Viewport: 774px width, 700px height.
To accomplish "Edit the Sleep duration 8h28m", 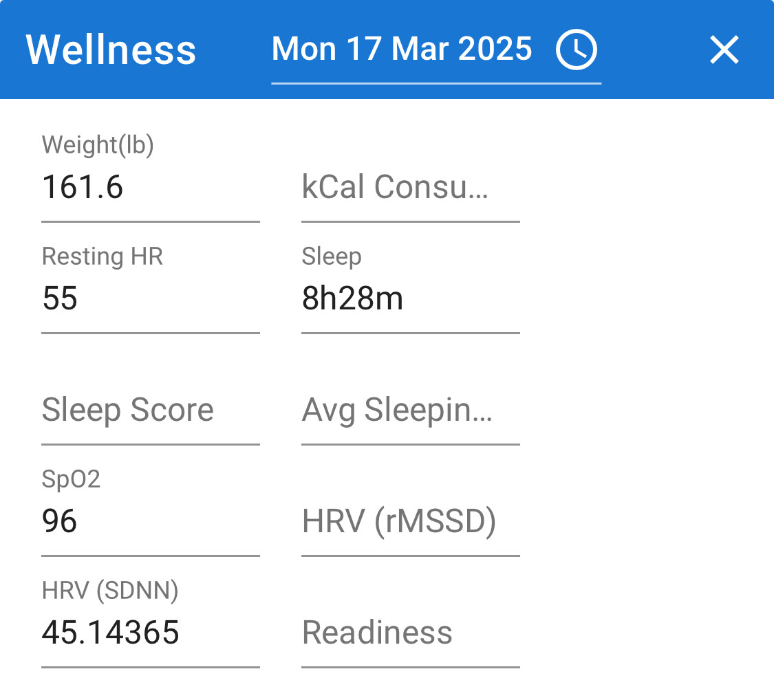I will coord(411,298).
